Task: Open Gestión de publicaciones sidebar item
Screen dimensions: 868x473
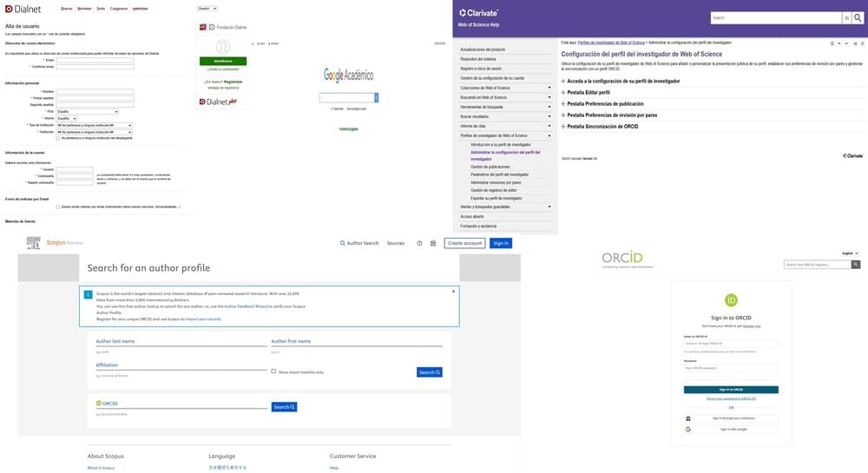Action: pos(490,168)
